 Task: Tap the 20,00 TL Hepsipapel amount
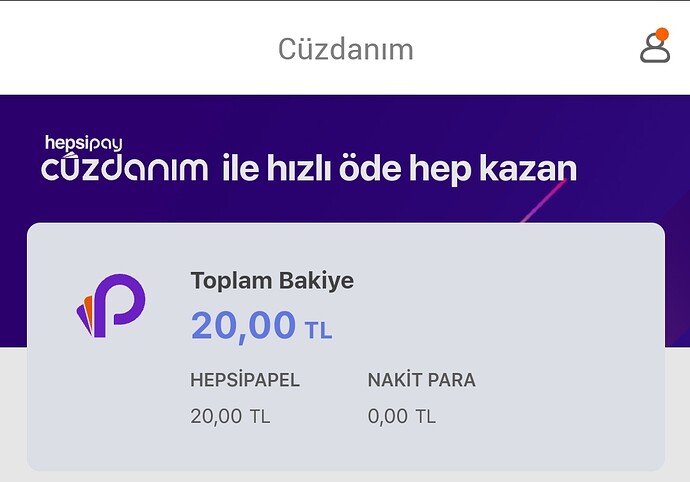(230, 416)
